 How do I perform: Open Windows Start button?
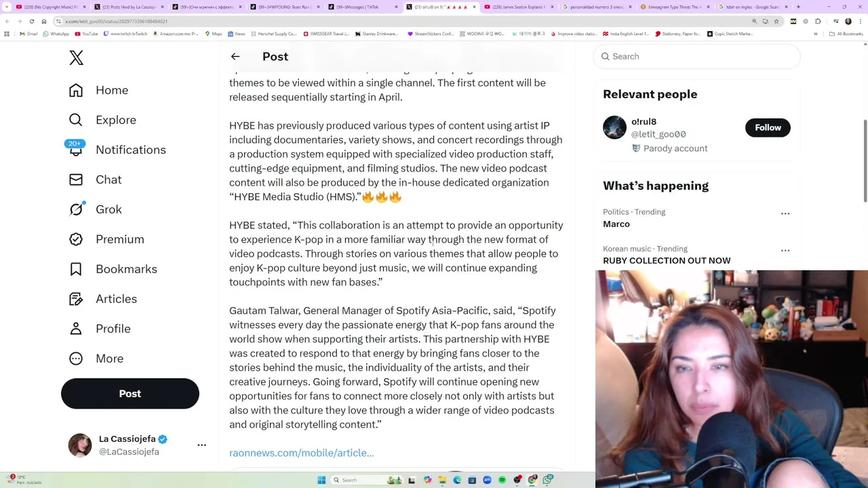321,480
